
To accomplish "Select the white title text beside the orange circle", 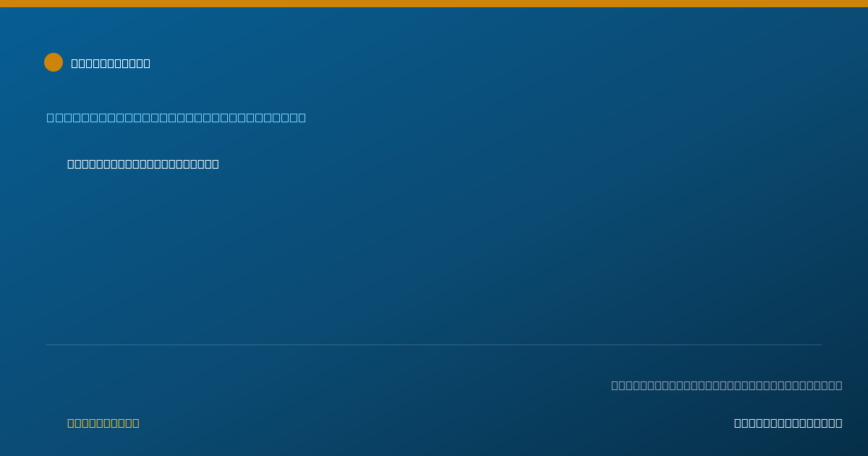I will tap(111, 63).
